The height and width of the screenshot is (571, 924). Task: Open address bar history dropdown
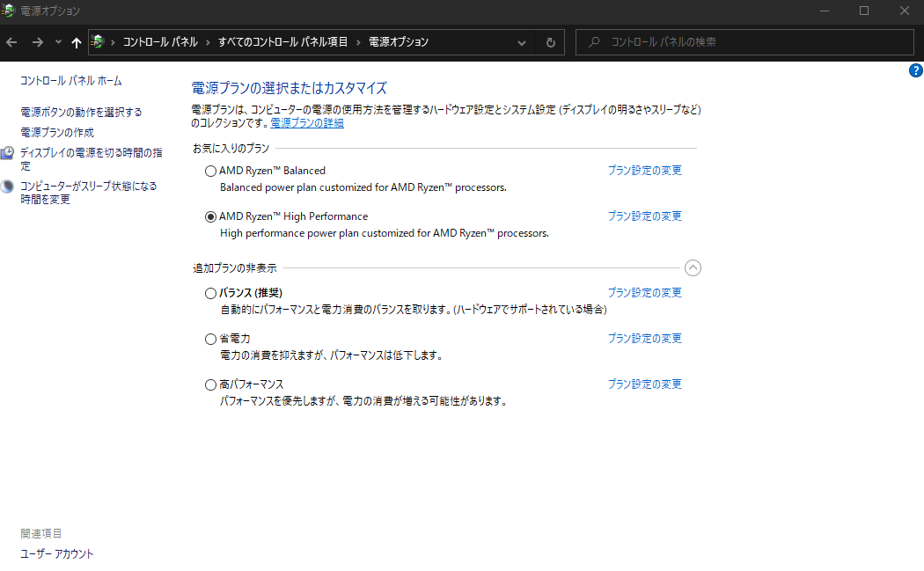pyautogui.click(x=522, y=42)
